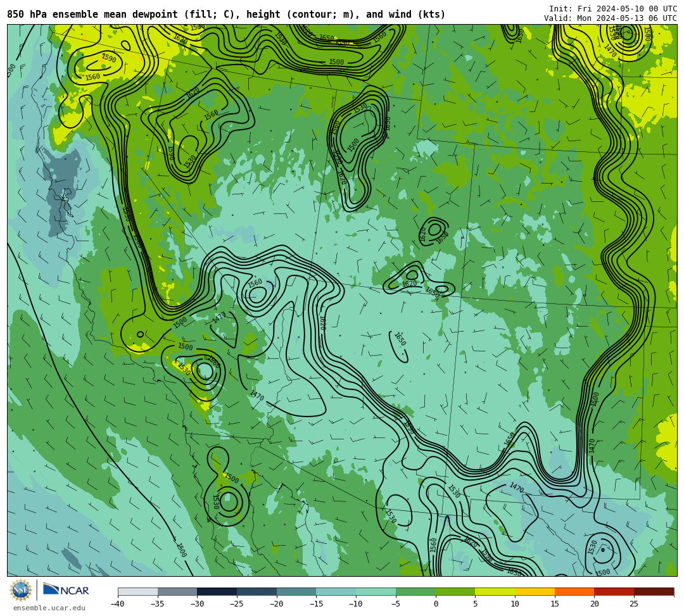The image size is (684, 616).
Task: Click the positive 20 colorbar tick label
Action: click(595, 604)
